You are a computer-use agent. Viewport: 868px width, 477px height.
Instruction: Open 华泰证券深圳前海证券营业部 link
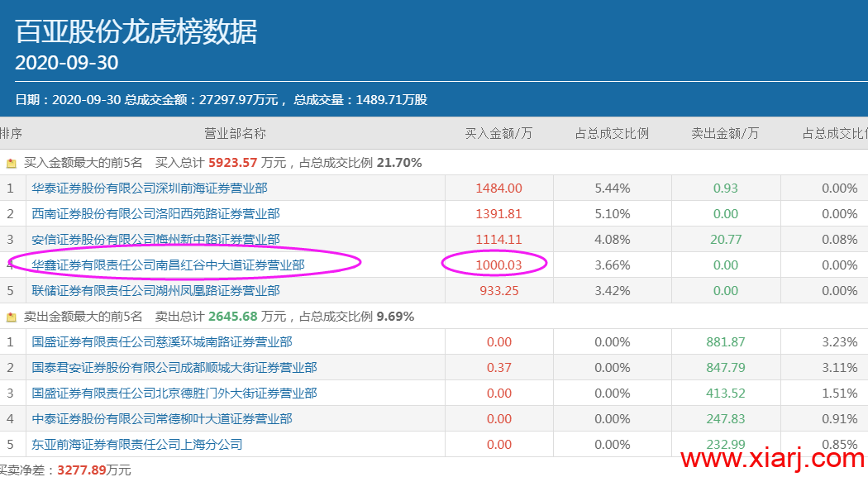tap(150, 188)
